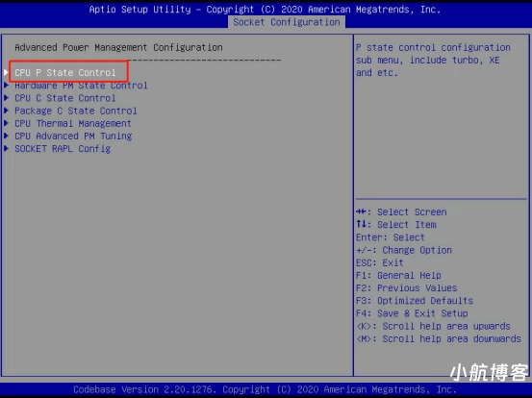Click the Scroll help area upwards hint
This screenshot has width=532, height=398.
click(433, 326)
